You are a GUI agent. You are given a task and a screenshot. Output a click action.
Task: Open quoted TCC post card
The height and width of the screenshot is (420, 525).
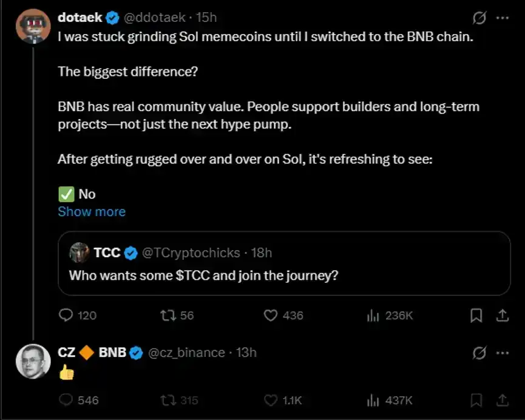click(x=284, y=263)
